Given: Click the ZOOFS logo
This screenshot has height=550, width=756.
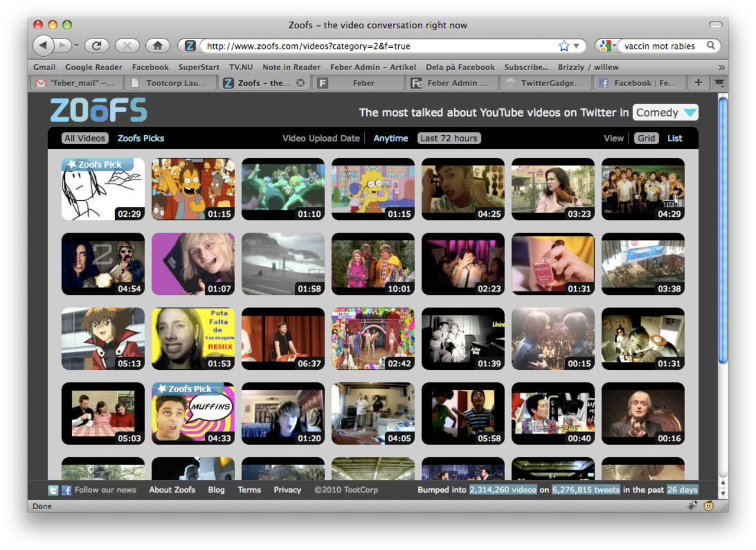Looking at the screenshot, I should (x=97, y=109).
